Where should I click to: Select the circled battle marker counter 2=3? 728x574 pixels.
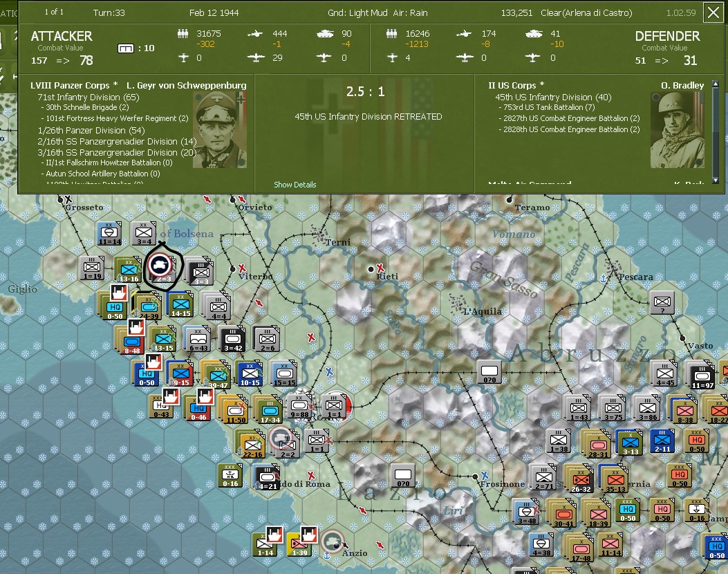pos(160,267)
